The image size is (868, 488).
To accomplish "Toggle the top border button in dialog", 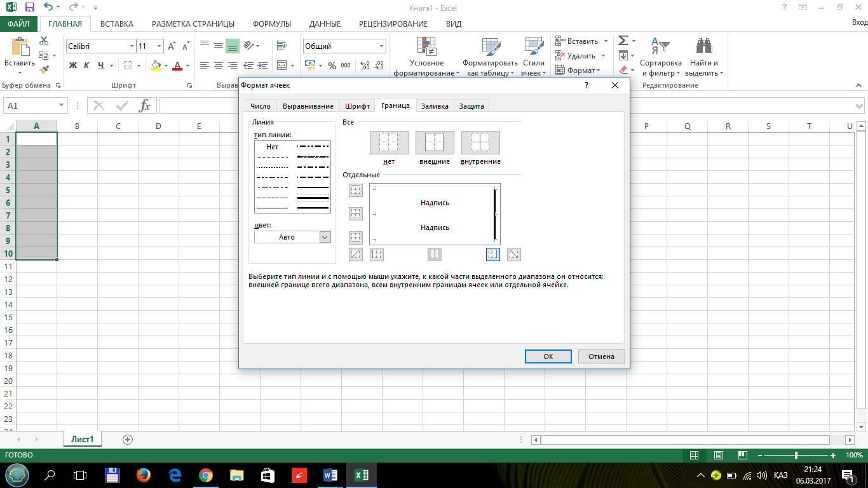I will (x=356, y=190).
